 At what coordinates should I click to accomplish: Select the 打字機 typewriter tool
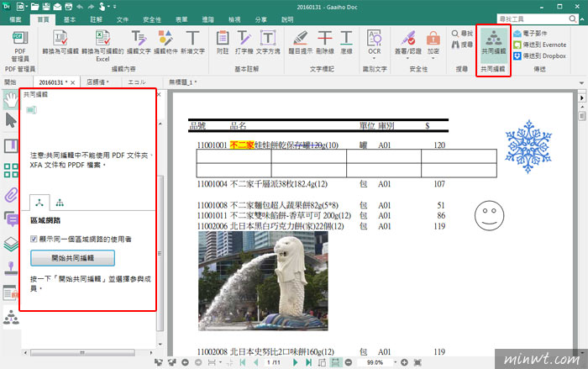(x=244, y=42)
